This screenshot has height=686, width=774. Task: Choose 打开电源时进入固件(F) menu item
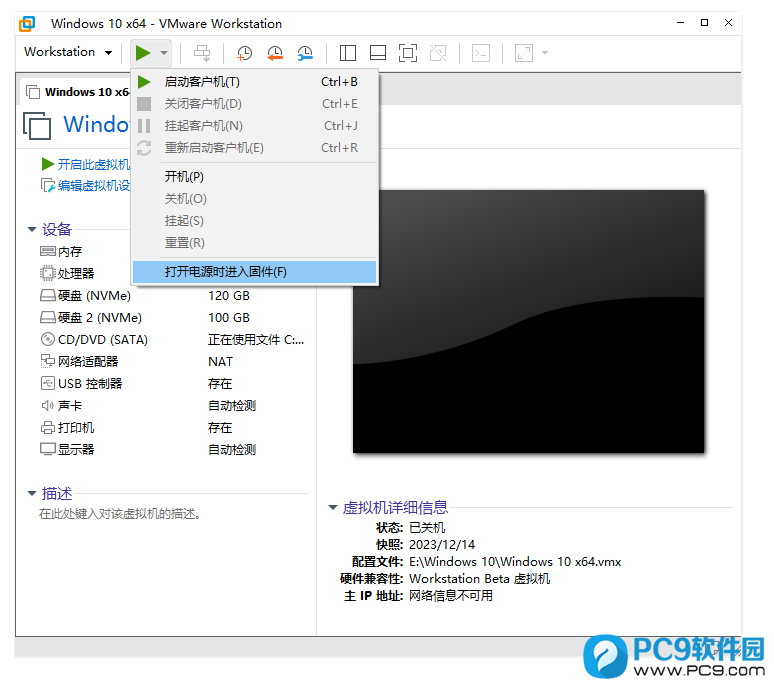(x=225, y=272)
